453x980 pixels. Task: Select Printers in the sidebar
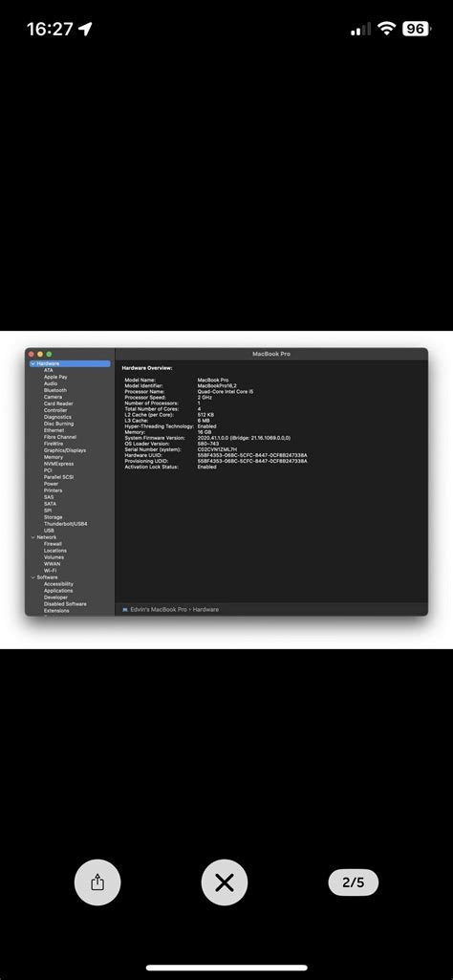pos(53,490)
